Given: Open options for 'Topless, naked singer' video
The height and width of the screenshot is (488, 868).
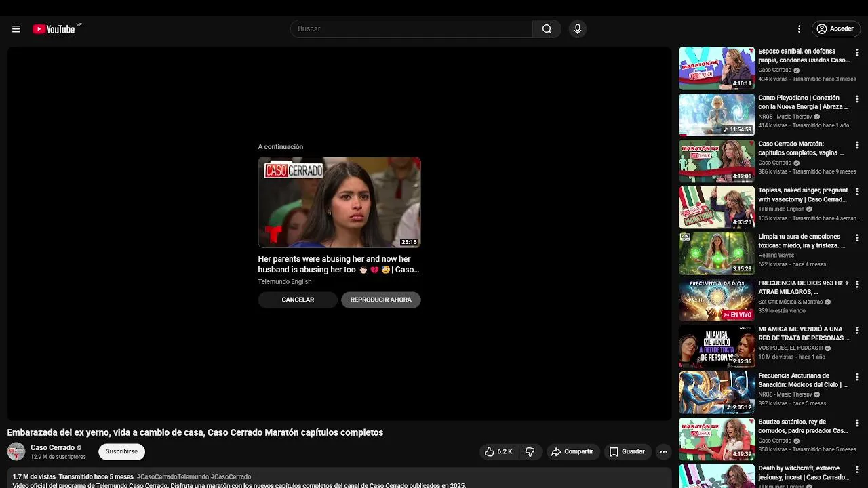Looking at the screenshot, I should coord(856,192).
